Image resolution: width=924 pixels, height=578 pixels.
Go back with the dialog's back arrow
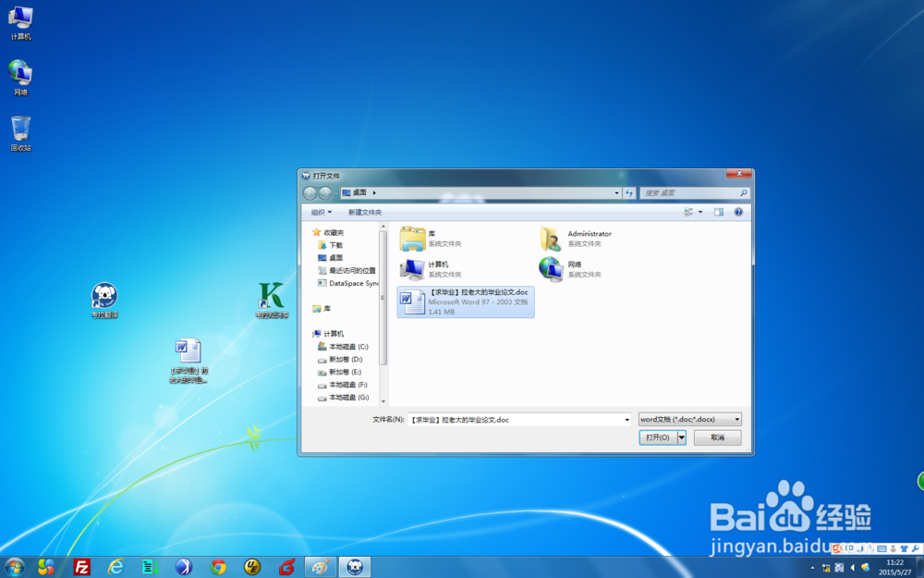[310, 193]
